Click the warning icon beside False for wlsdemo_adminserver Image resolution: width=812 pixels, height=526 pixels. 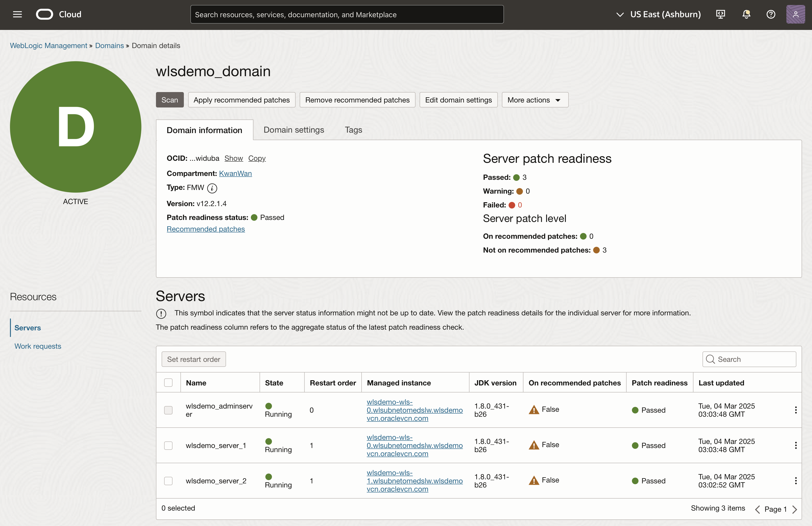[534, 410]
